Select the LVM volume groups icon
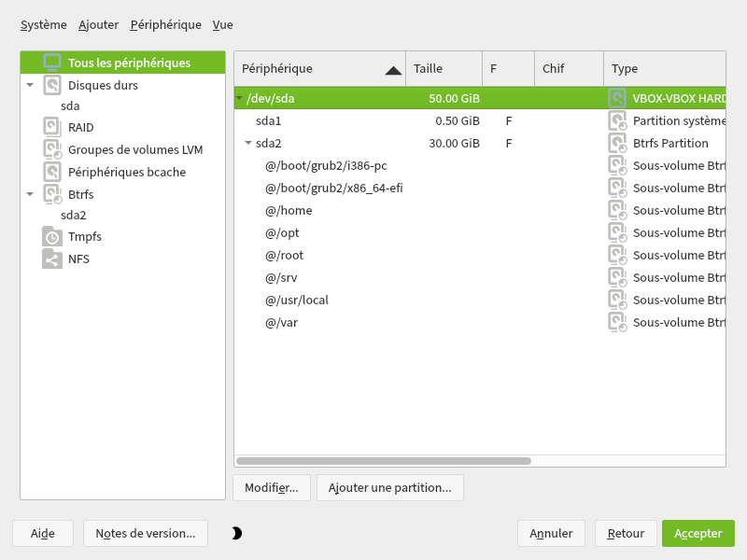This screenshot has height=560, width=747. point(52,149)
